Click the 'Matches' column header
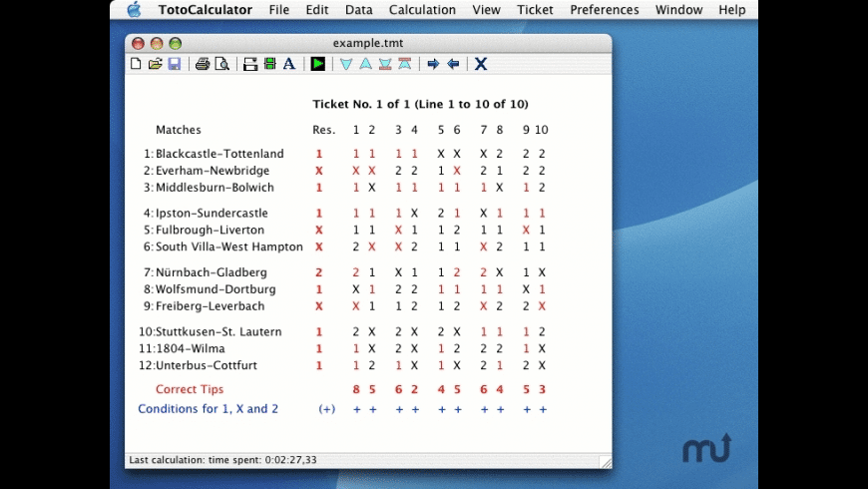Screen dimensions: 868x489 click(179, 130)
